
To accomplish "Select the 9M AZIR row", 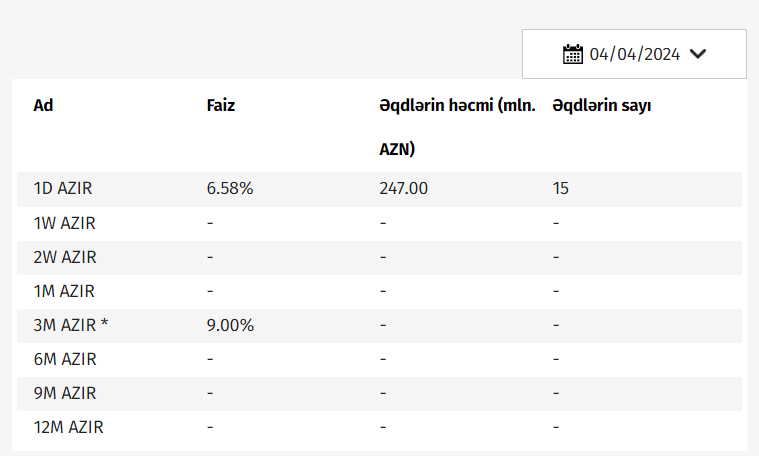I will coord(64,393).
